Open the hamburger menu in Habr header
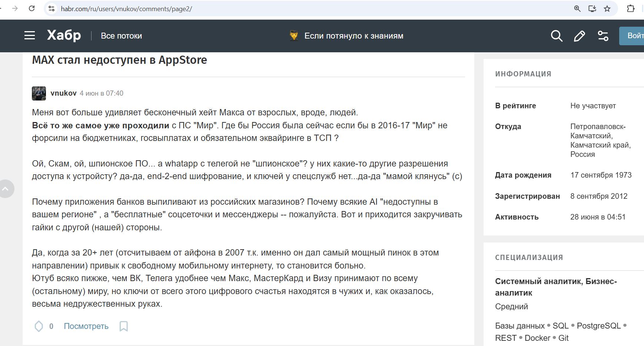The image size is (644, 346). pos(30,36)
